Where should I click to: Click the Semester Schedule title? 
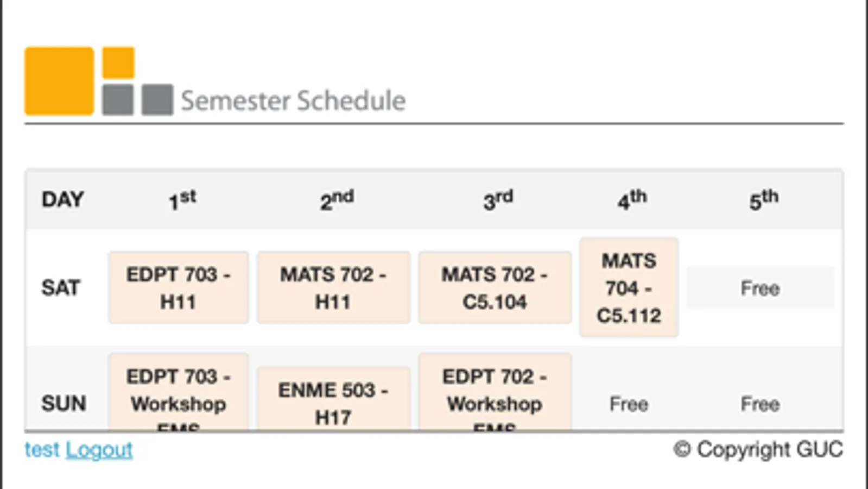[293, 101]
